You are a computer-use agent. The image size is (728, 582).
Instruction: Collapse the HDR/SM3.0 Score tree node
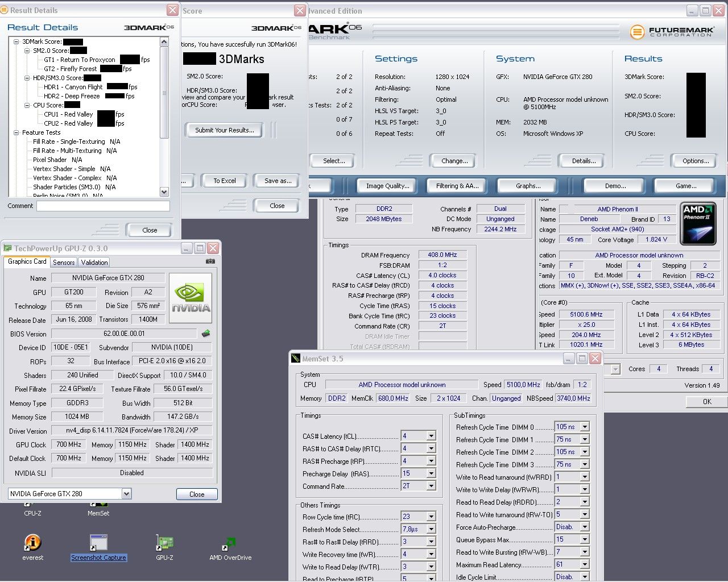[x=27, y=78]
